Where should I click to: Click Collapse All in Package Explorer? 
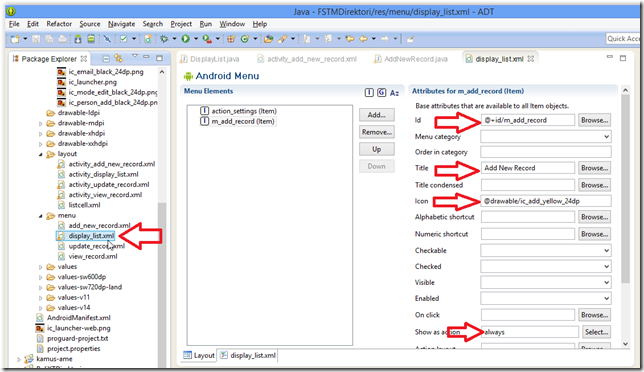click(x=106, y=59)
